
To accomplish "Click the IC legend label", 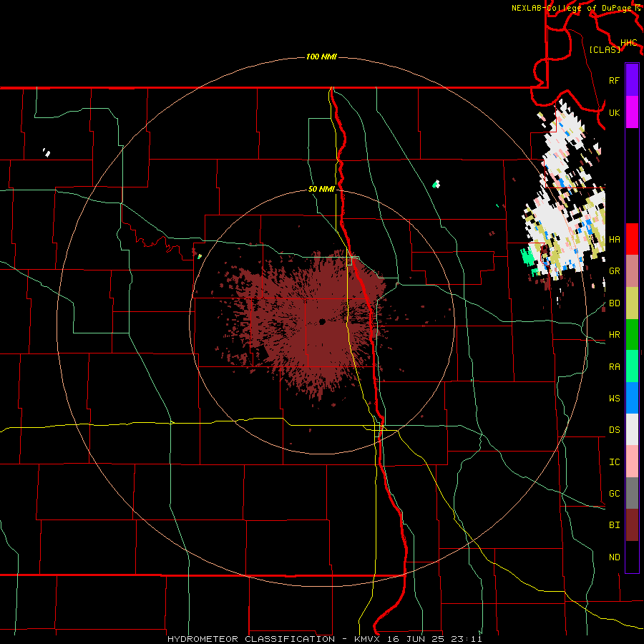I will coord(614,462).
